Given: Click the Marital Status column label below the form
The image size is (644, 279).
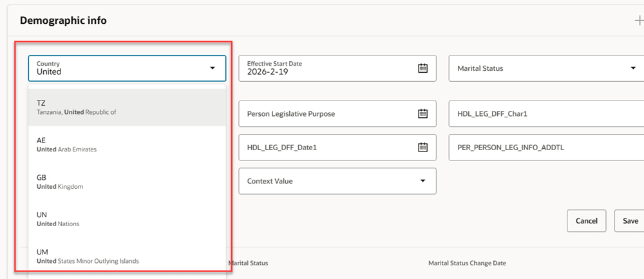Looking at the screenshot, I should point(248,263).
